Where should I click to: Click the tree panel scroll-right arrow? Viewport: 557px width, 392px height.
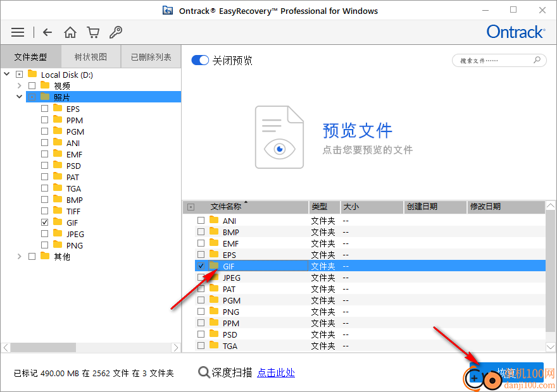tap(176, 348)
